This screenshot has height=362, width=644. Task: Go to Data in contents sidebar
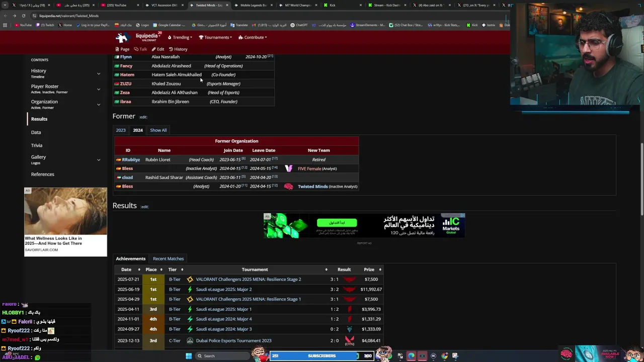click(x=36, y=132)
